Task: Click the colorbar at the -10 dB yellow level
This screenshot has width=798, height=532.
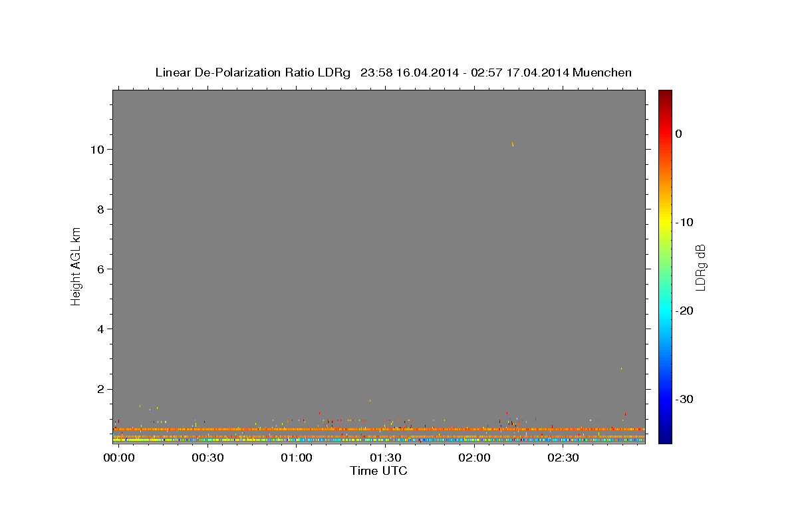Action: [664, 222]
